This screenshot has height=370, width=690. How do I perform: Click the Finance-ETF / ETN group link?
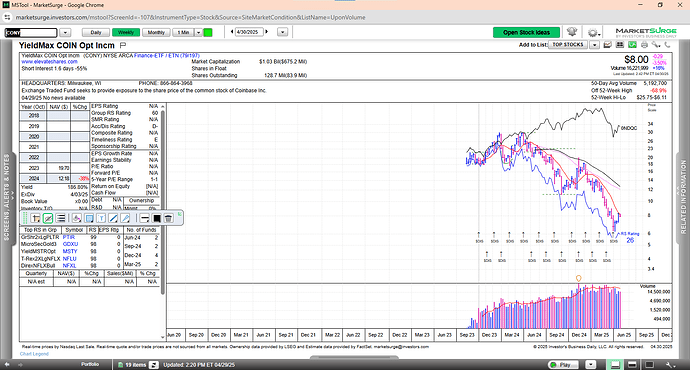(x=167, y=56)
